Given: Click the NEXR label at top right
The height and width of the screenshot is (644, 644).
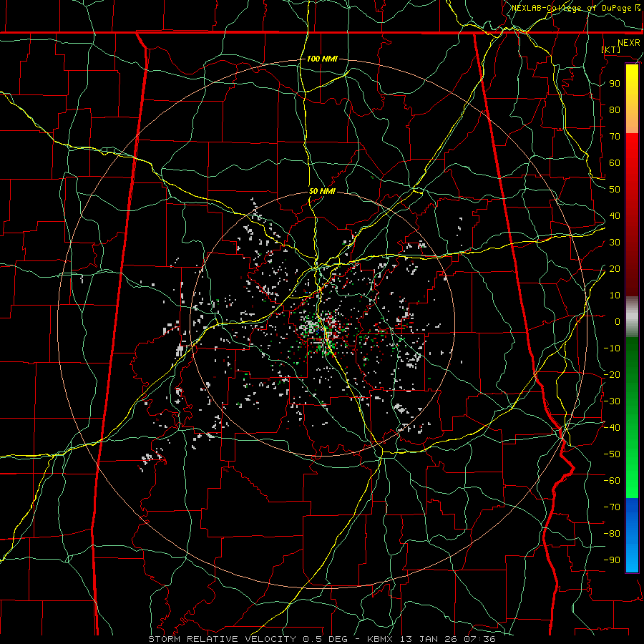Looking at the screenshot, I should pos(629,43).
